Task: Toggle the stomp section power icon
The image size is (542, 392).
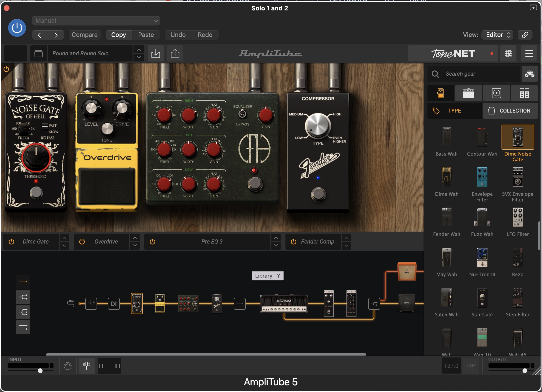Action: (6, 69)
